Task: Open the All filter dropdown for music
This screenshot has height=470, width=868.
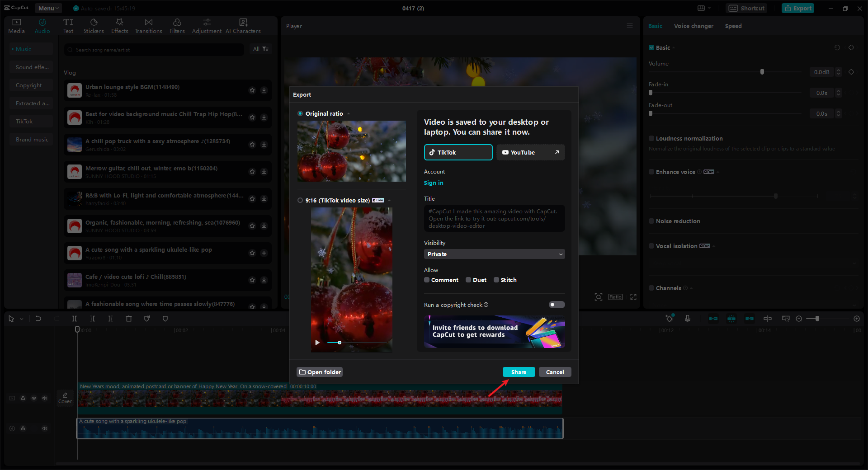Action: coord(260,49)
